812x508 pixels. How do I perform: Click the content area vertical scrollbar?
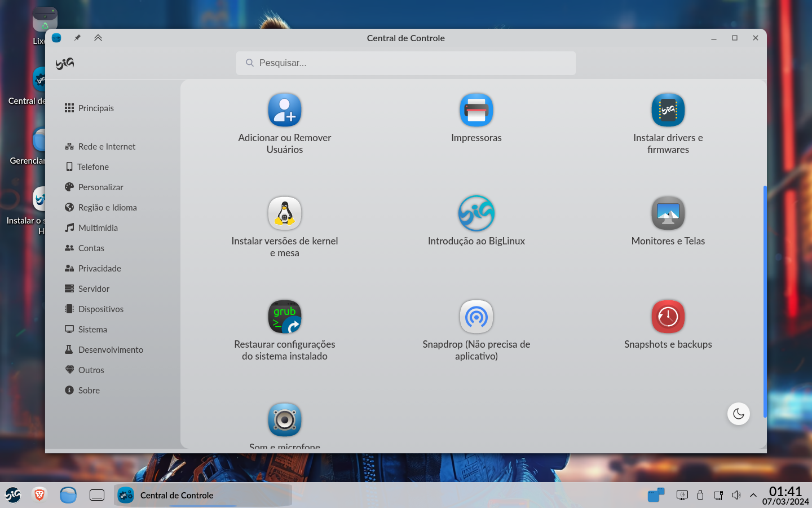pyautogui.click(x=765, y=301)
